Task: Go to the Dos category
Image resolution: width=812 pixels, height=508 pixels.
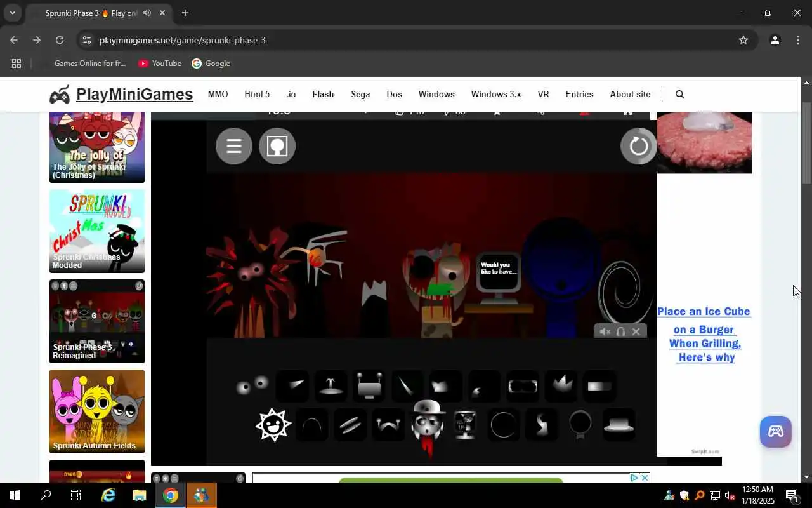Action: coord(394,94)
